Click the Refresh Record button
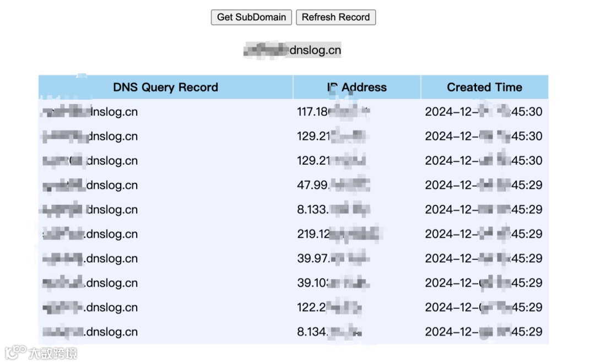This screenshot has height=364, width=595. click(x=336, y=18)
